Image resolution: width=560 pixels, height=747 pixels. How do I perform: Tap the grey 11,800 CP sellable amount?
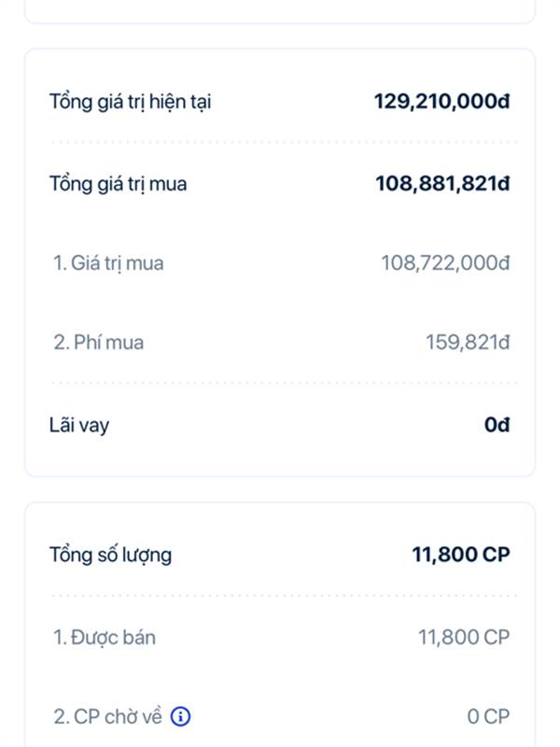pyautogui.click(x=463, y=637)
